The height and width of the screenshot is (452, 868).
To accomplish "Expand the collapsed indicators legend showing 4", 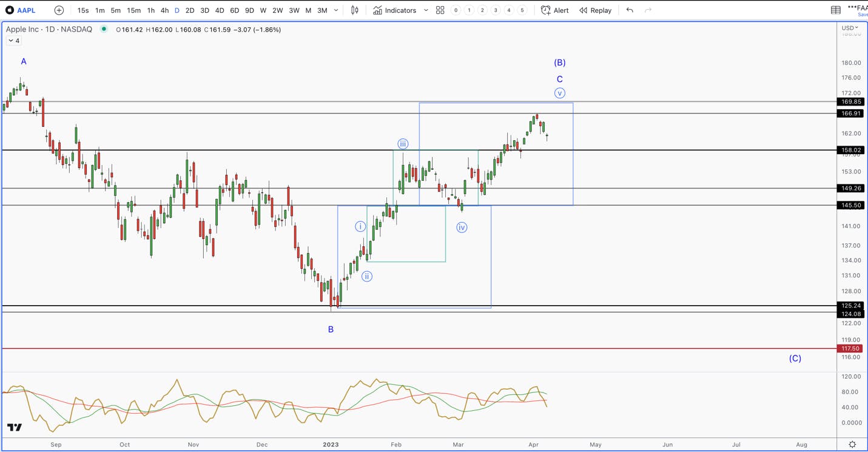I will (x=14, y=41).
